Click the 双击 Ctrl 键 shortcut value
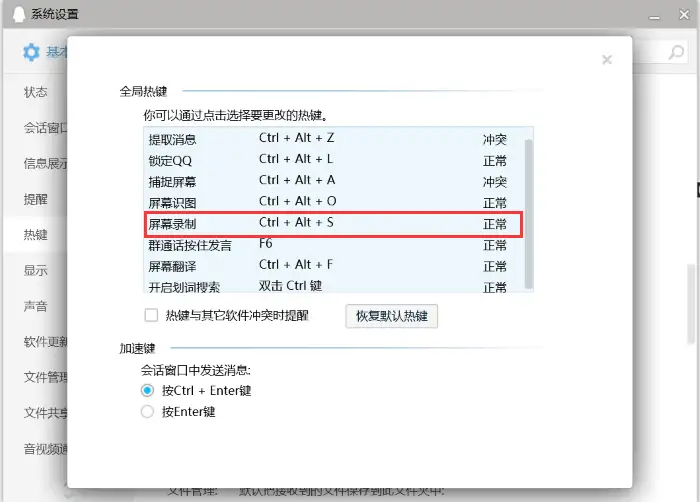 pyautogui.click(x=290, y=285)
